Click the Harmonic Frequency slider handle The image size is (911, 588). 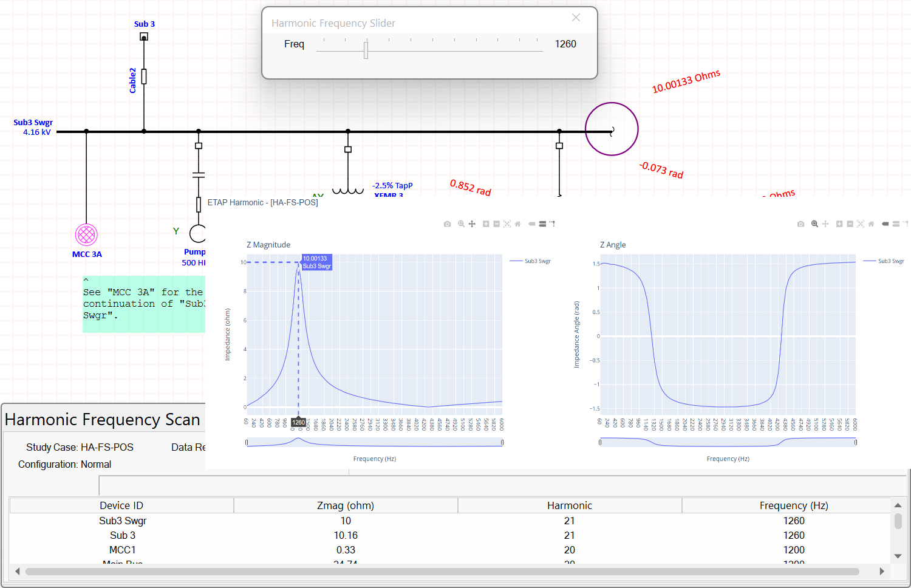366,50
